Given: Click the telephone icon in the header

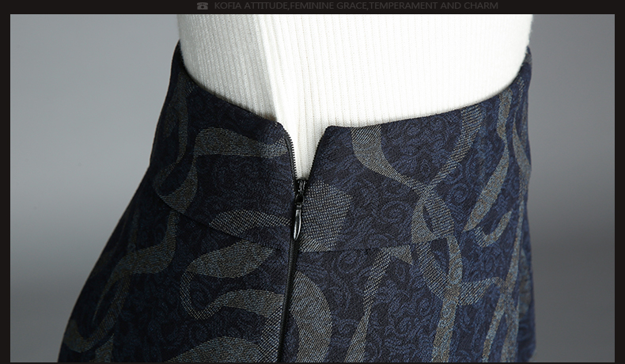Looking at the screenshot, I should 203,6.
